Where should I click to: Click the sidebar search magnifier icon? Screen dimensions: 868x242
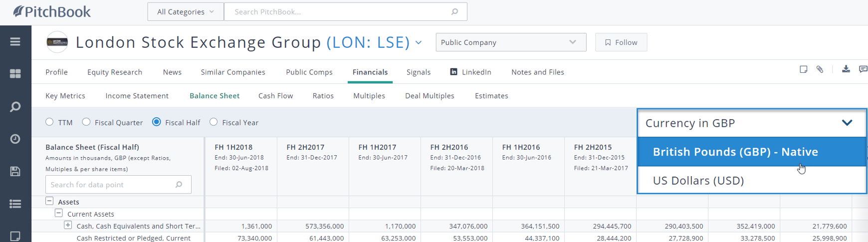[15, 106]
